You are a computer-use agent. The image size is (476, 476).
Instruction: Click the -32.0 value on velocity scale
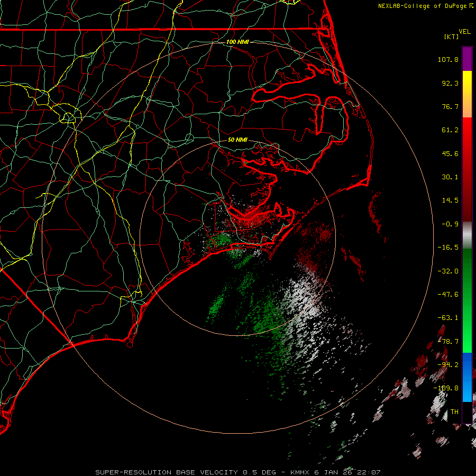point(448,271)
